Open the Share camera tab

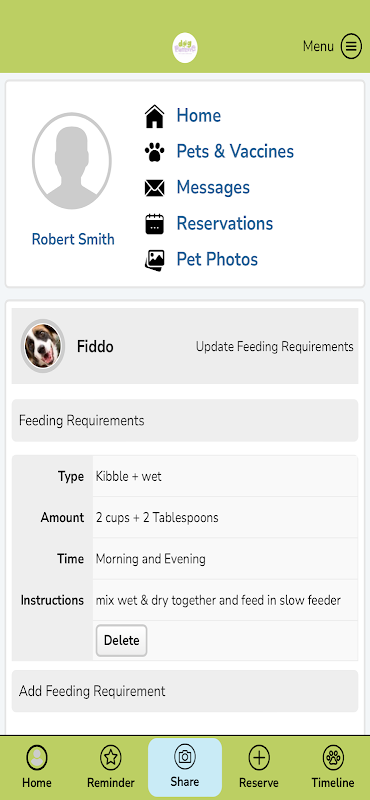(185, 767)
